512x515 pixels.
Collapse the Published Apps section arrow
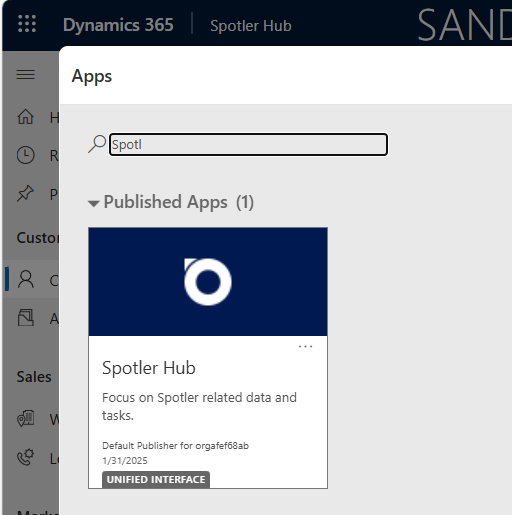pos(94,203)
